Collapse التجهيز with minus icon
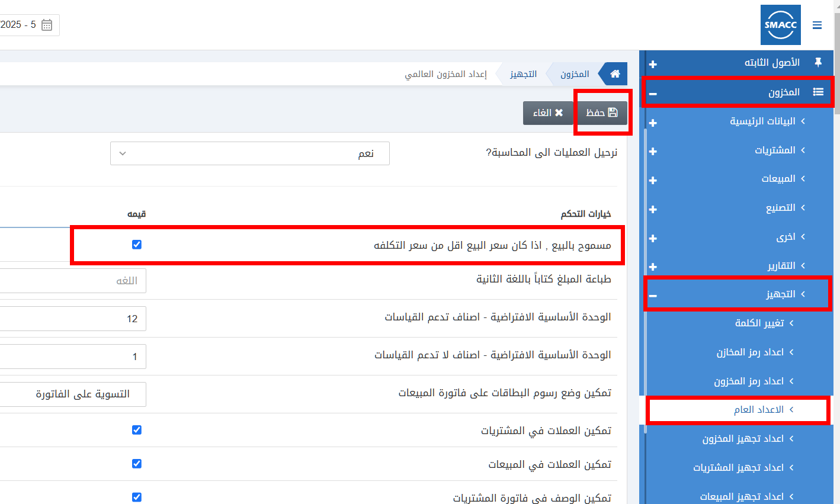 tap(653, 296)
